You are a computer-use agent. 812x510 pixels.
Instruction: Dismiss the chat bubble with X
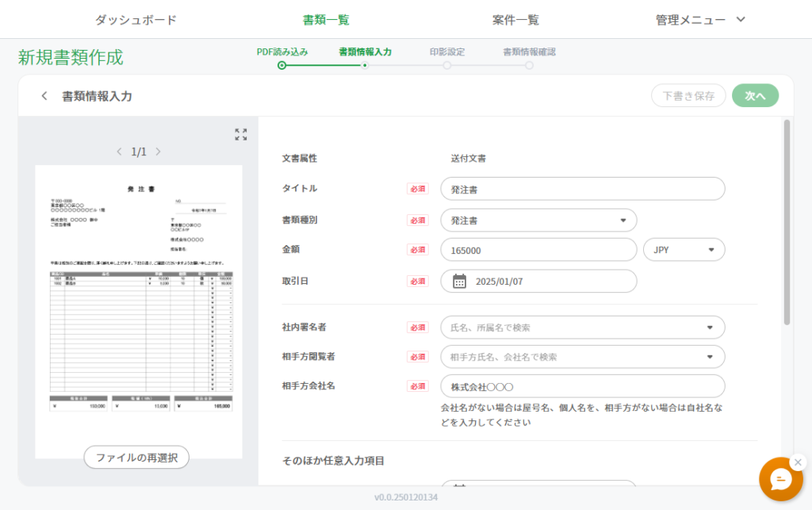[798, 462]
